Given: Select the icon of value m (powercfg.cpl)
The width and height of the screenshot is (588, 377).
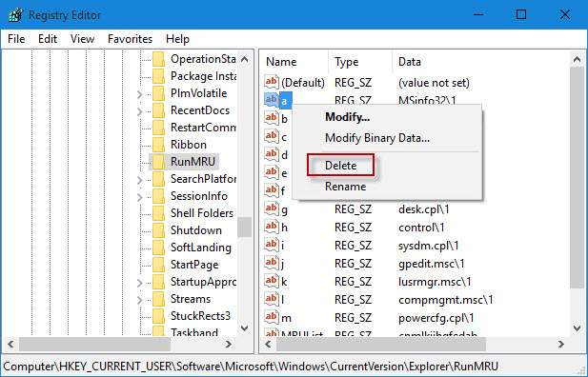Looking at the screenshot, I should (x=271, y=317).
